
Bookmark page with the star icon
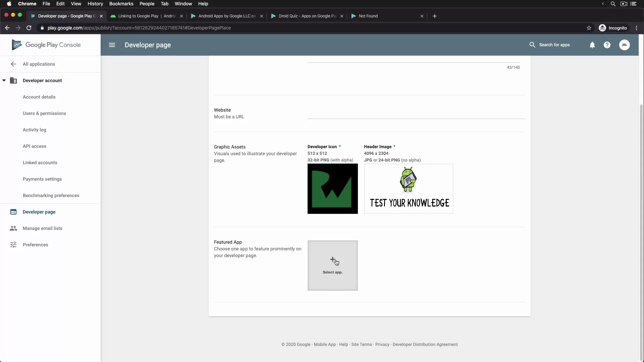coord(589,28)
